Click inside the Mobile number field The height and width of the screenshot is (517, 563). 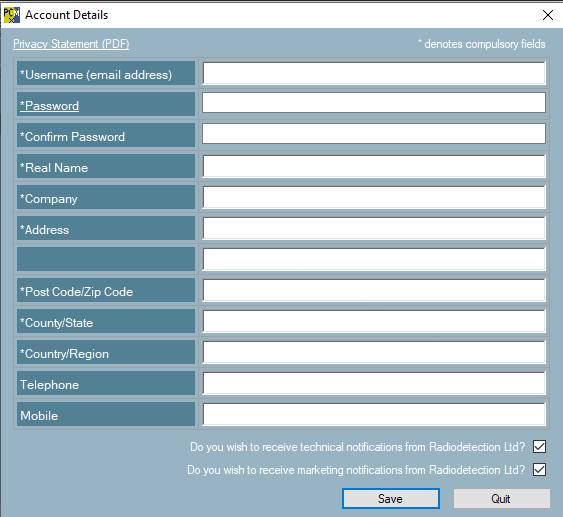click(x=374, y=414)
